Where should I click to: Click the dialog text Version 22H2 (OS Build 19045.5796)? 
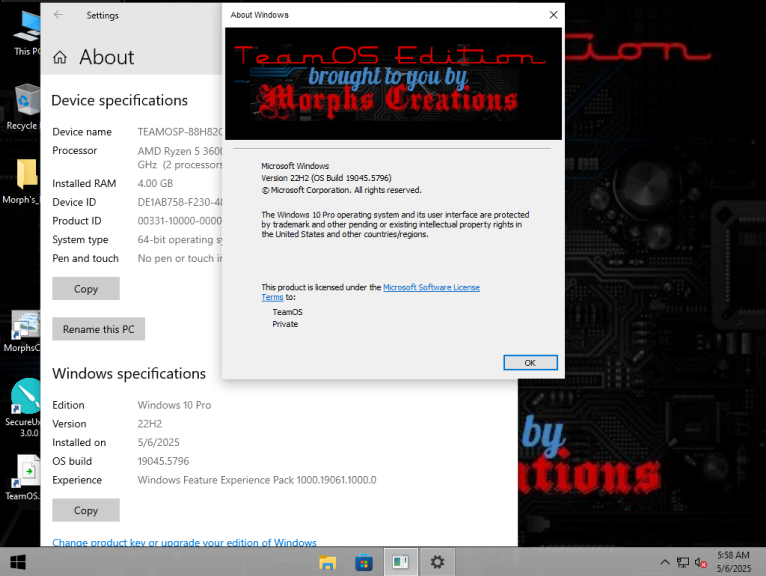[326, 178]
